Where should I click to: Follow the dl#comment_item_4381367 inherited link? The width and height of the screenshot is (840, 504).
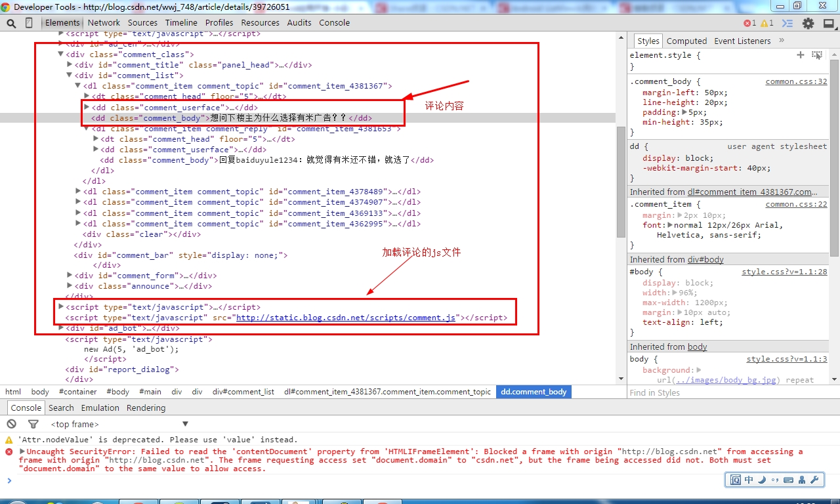click(x=753, y=192)
